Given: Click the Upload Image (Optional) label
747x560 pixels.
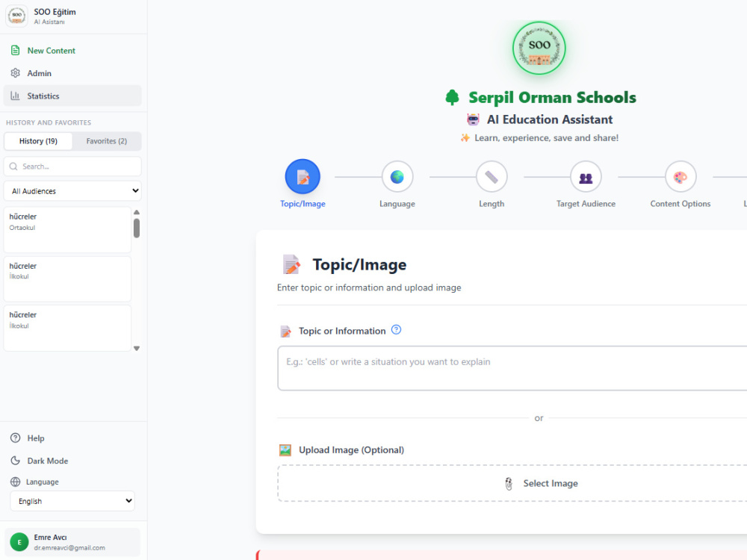Looking at the screenshot, I should pos(351,450).
